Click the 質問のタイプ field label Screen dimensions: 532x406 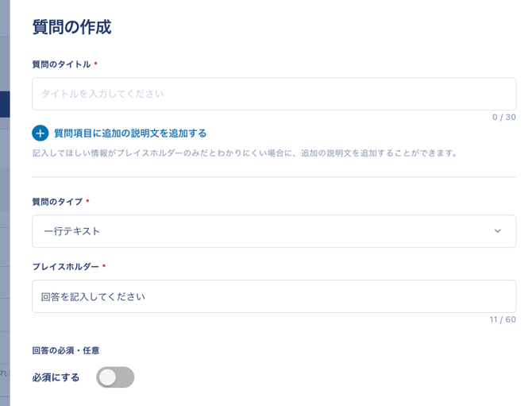coord(57,202)
